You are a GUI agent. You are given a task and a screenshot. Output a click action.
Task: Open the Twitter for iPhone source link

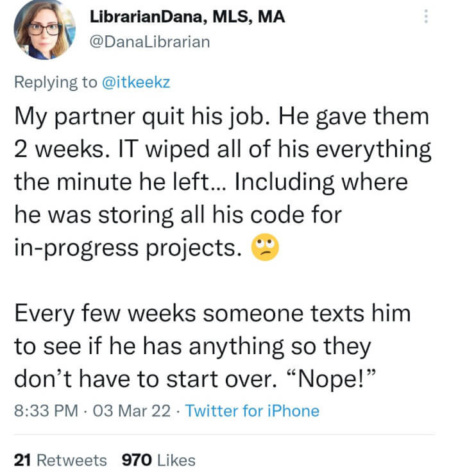click(x=252, y=410)
